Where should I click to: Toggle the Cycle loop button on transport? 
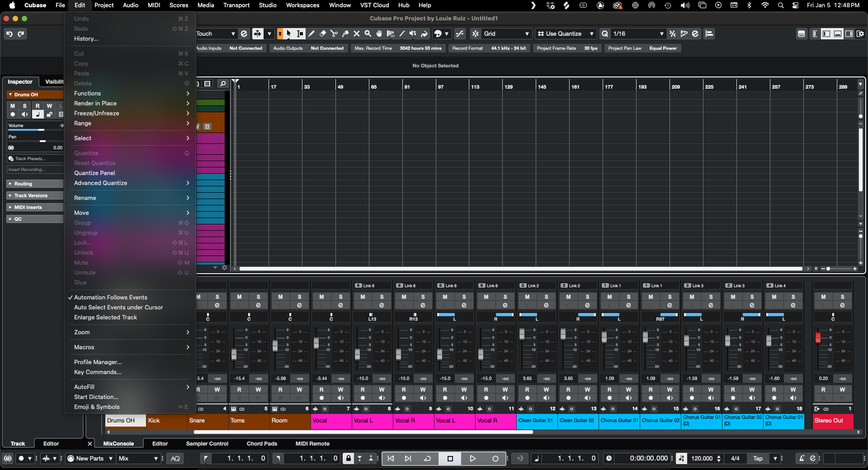click(x=427, y=459)
